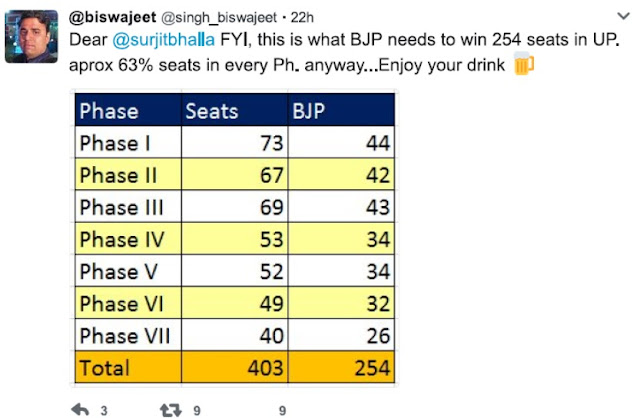Viewport: 640px width, 418px height.
Task: Click the 22h timestamp
Action: (x=302, y=18)
